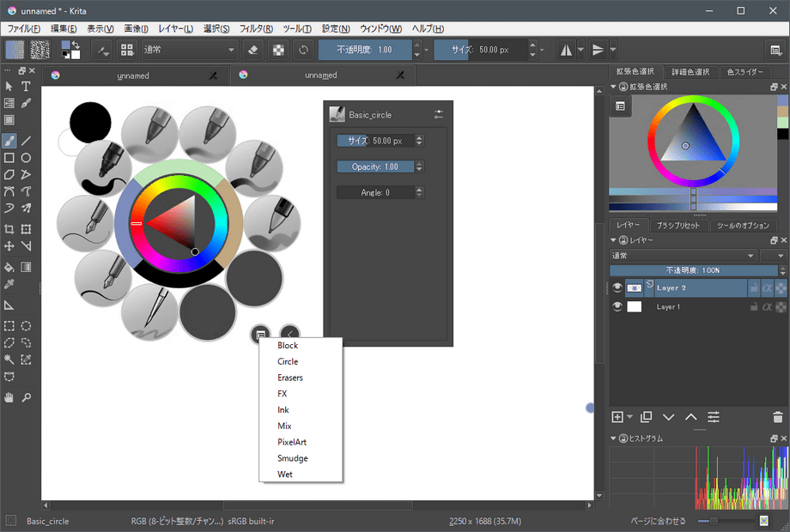Select the Text tool in toolbox

[x=26, y=86]
